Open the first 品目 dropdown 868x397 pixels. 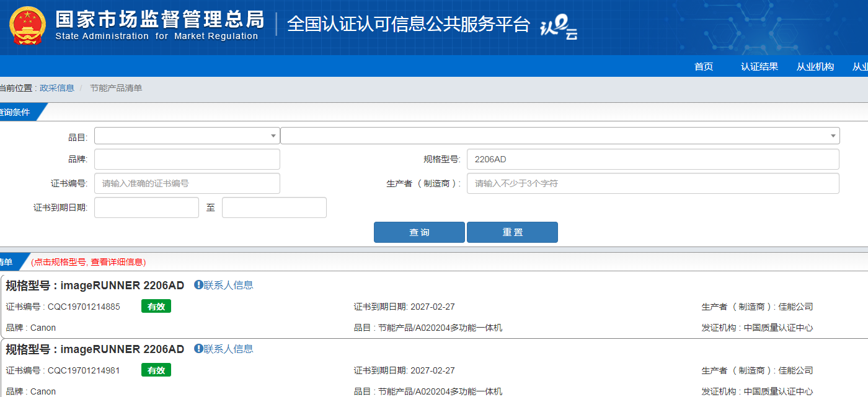(x=187, y=136)
